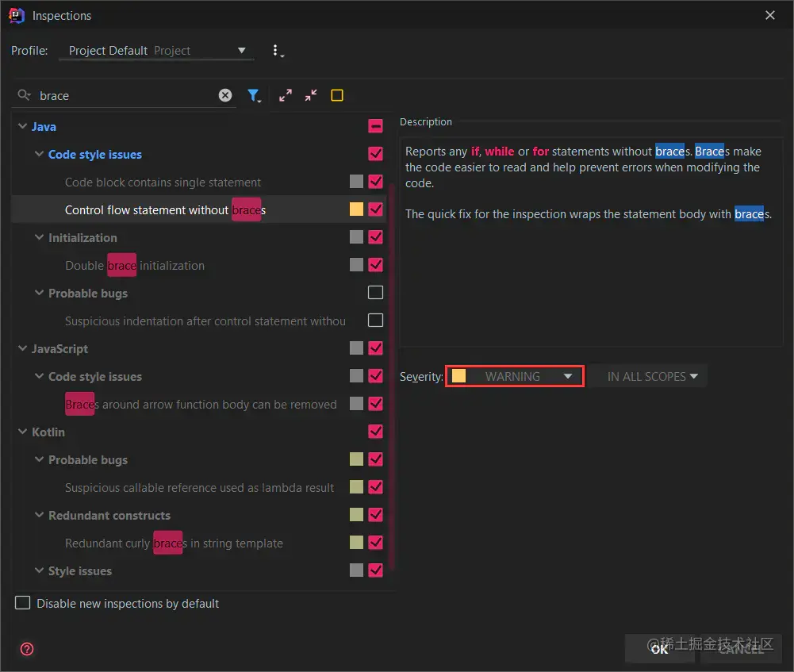Screen dimensions: 794x672
Task: Open the Profile dropdown
Action: click(156, 51)
